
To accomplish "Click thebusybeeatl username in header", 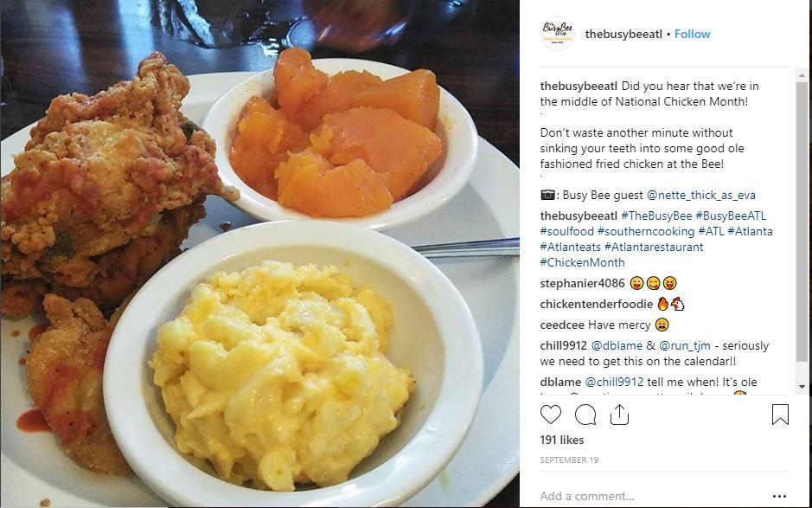I will click(623, 35).
